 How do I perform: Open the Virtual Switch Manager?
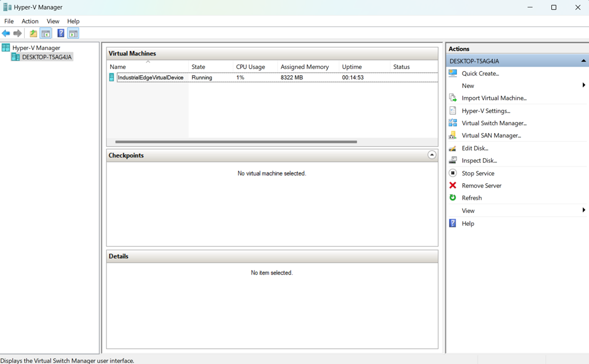[x=494, y=123]
